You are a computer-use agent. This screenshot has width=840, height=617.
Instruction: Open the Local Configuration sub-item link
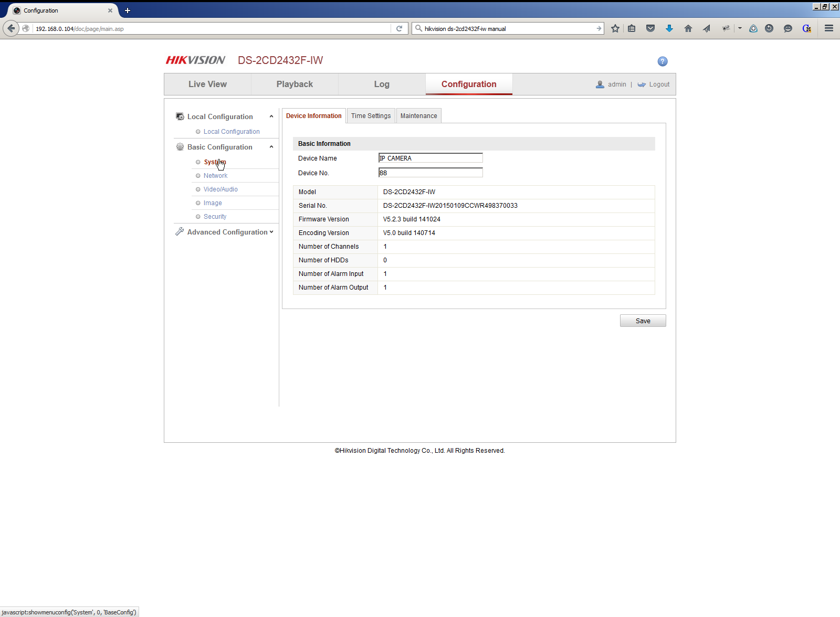click(x=232, y=132)
